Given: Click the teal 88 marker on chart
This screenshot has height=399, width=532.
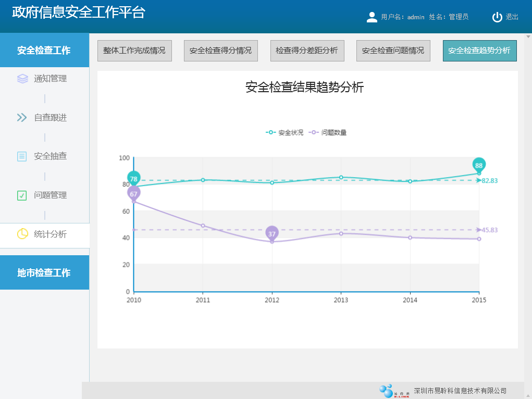Looking at the screenshot, I should click(479, 165).
